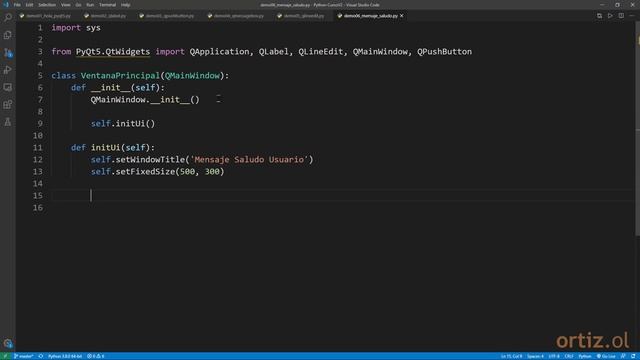Open the Manage gear at activity bar bottom
The height and width of the screenshot is (360, 640).
click(8, 343)
